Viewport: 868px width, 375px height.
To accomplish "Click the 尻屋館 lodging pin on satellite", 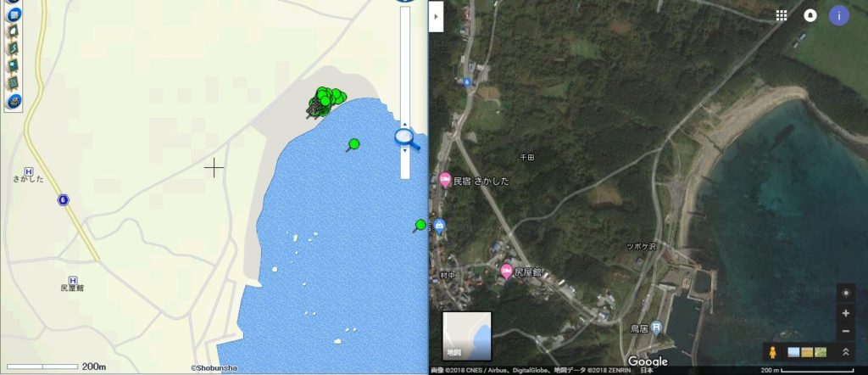I will (506, 271).
